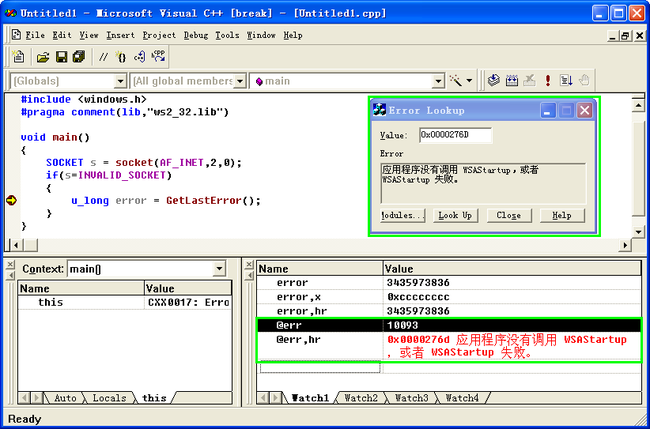The width and height of the screenshot is (650, 429).
Task: Switch to the Auto variables tab
Action: tap(65, 398)
